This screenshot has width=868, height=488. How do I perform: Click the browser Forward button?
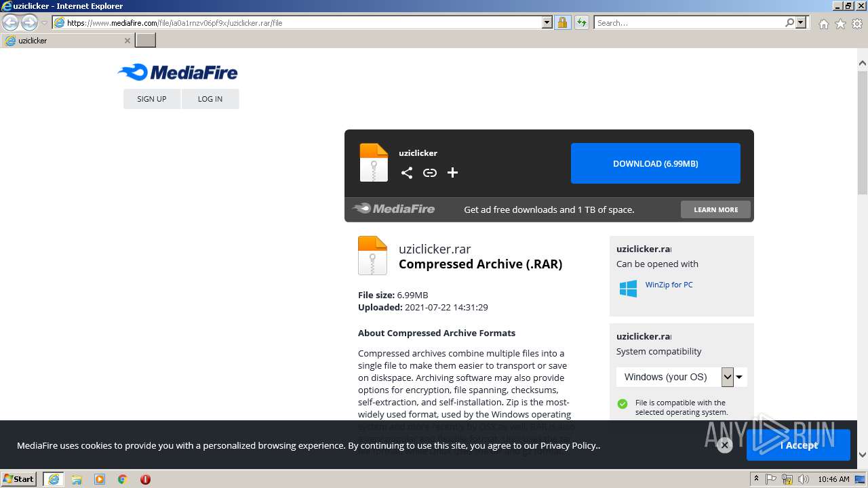click(x=29, y=22)
